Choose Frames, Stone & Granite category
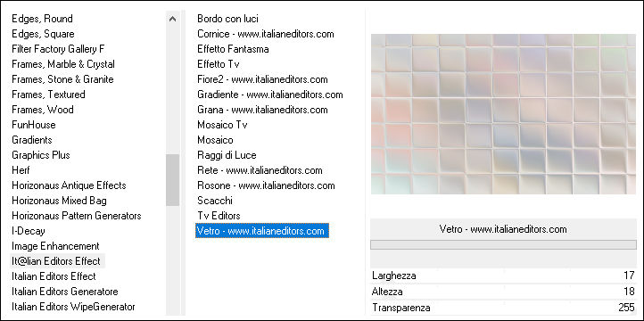This screenshot has height=321, width=644. (62, 79)
